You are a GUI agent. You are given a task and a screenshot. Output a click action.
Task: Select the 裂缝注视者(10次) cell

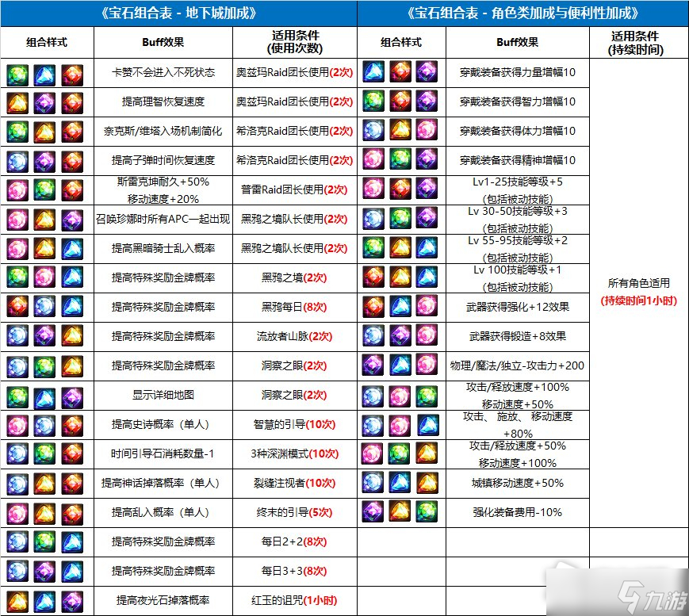[x=294, y=484]
